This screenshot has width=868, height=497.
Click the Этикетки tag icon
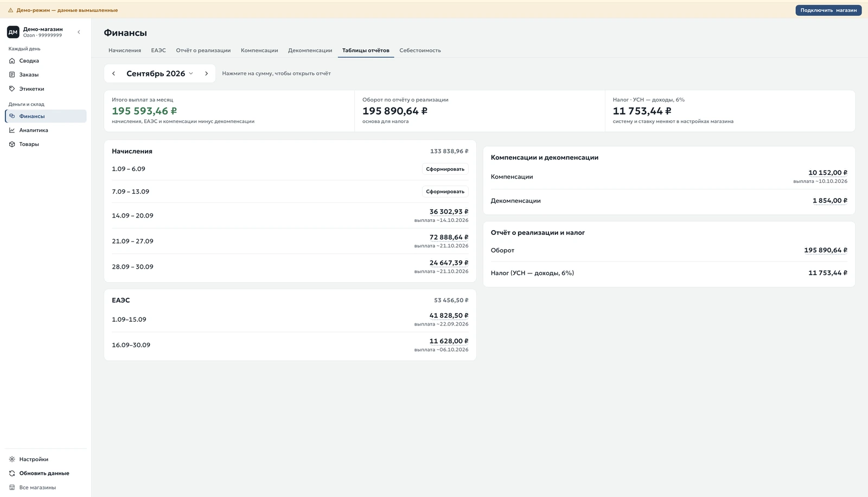(x=12, y=89)
